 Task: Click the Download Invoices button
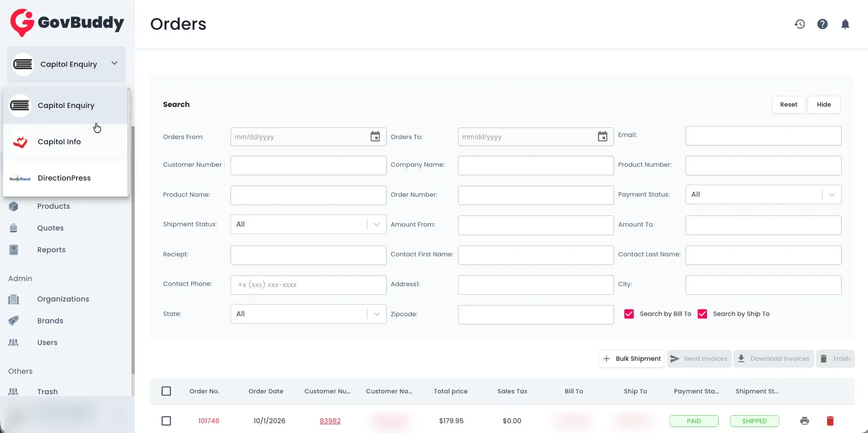tap(774, 359)
